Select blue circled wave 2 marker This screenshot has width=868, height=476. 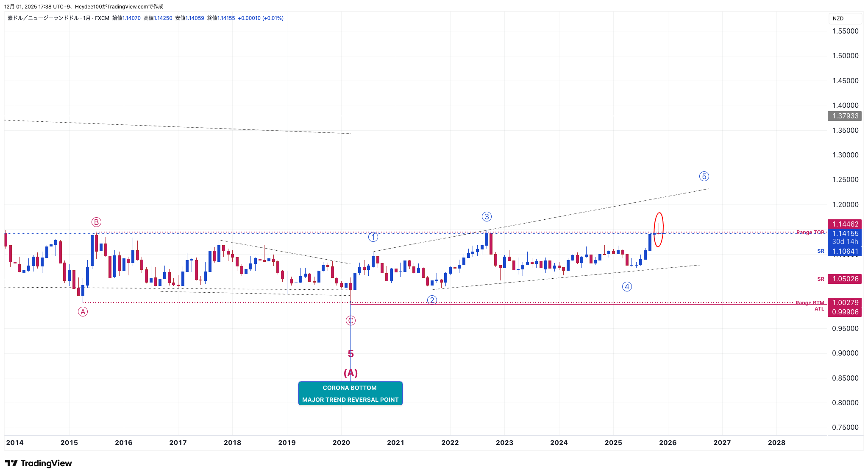[432, 300]
